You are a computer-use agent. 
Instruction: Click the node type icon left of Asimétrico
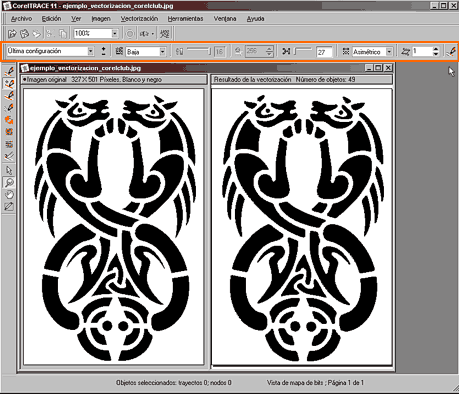[346, 51]
